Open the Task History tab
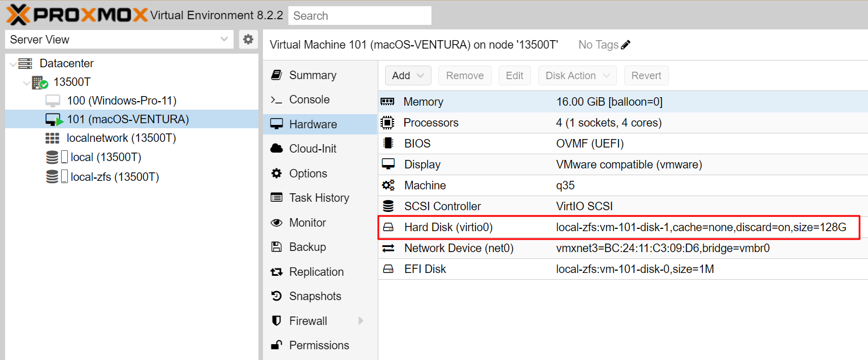This screenshot has height=360, width=868. tap(320, 198)
